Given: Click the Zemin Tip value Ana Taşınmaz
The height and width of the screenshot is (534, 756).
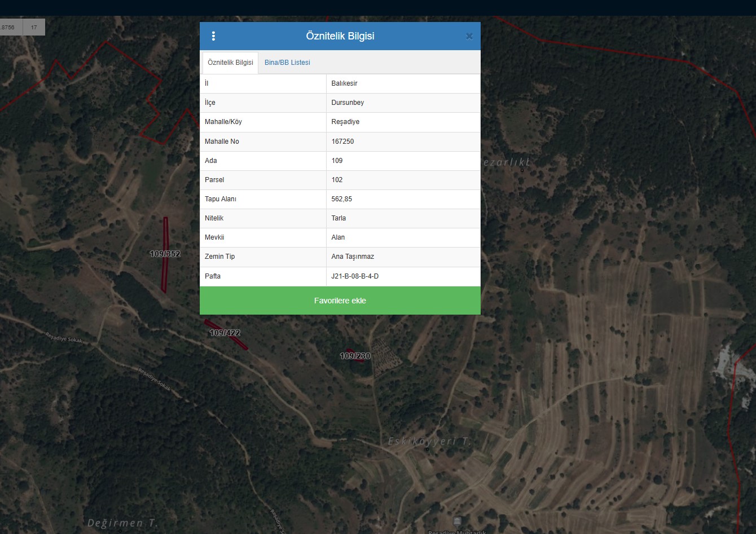Looking at the screenshot, I should pyautogui.click(x=353, y=257).
